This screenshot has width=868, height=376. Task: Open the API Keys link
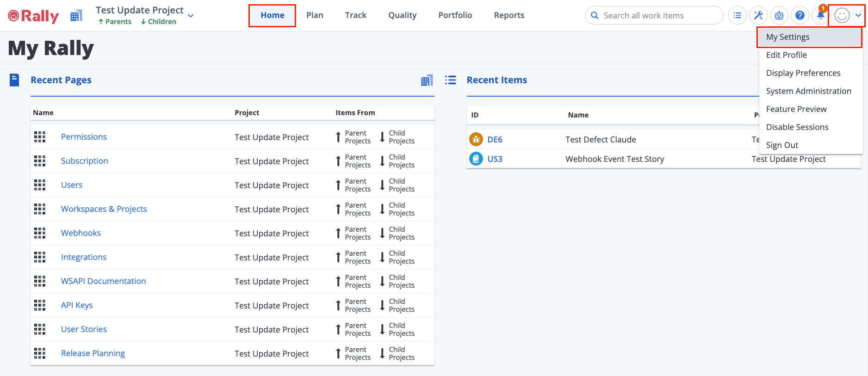coord(77,305)
